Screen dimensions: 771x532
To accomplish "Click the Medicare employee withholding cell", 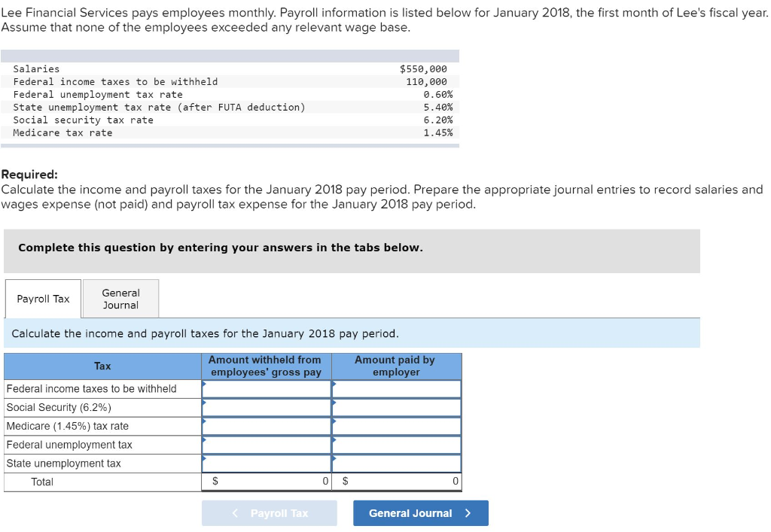I will [267, 426].
